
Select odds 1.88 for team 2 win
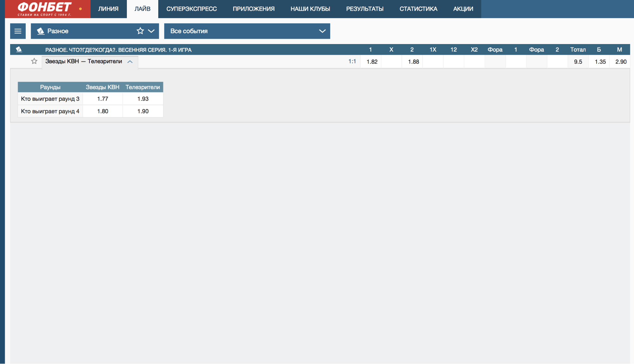click(413, 62)
